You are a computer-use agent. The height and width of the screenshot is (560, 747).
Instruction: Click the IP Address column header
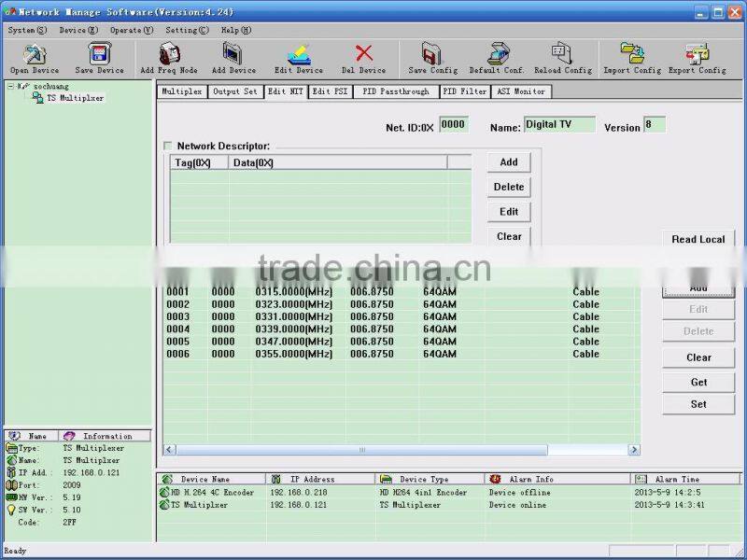[x=320, y=479]
